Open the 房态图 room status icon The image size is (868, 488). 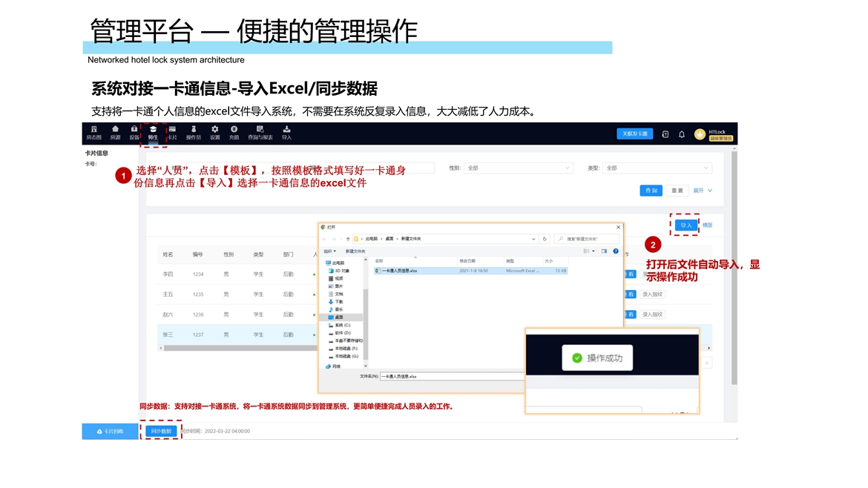coord(93,133)
